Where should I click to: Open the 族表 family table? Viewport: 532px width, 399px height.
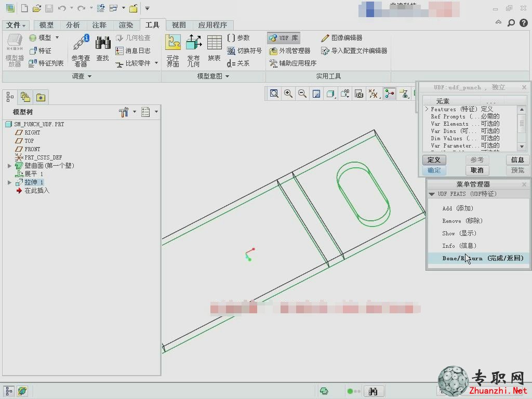click(x=215, y=48)
